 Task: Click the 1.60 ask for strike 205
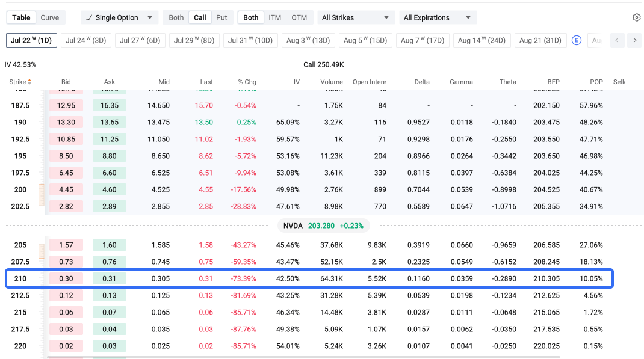110,245
